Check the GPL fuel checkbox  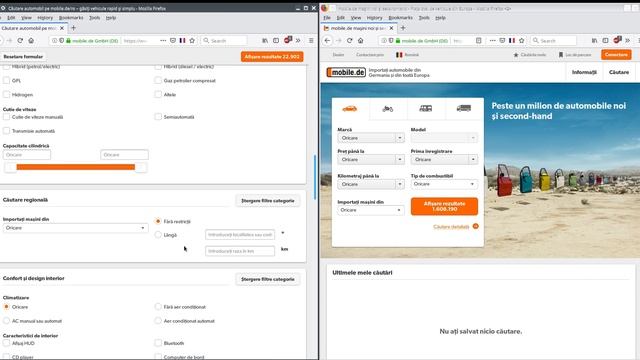tap(6, 80)
